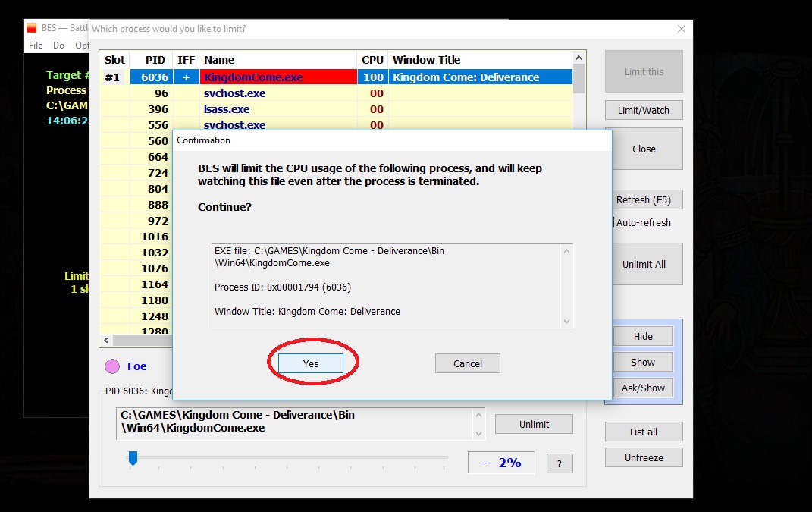Click the Window Title line in details
812x512 pixels.
click(307, 312)
